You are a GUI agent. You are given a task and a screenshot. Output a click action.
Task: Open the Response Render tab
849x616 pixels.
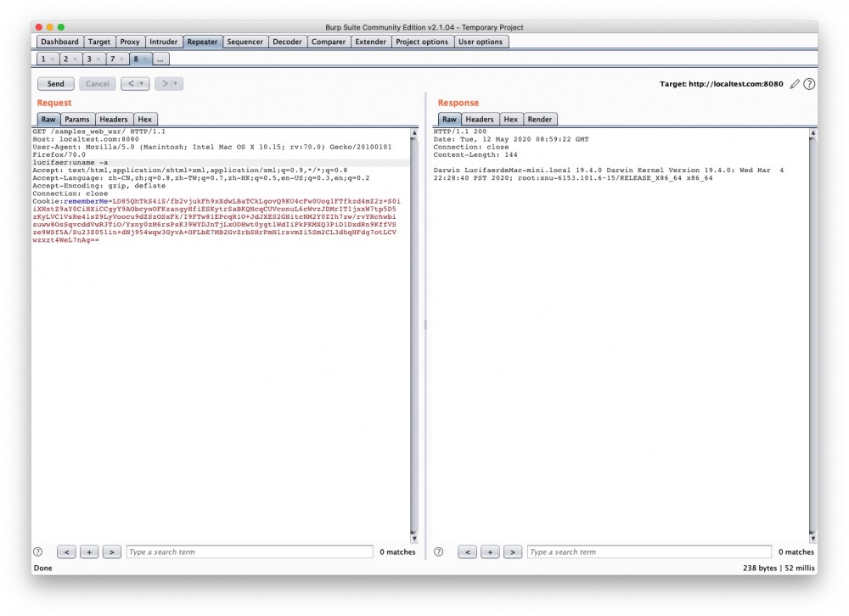click(540, 119)
